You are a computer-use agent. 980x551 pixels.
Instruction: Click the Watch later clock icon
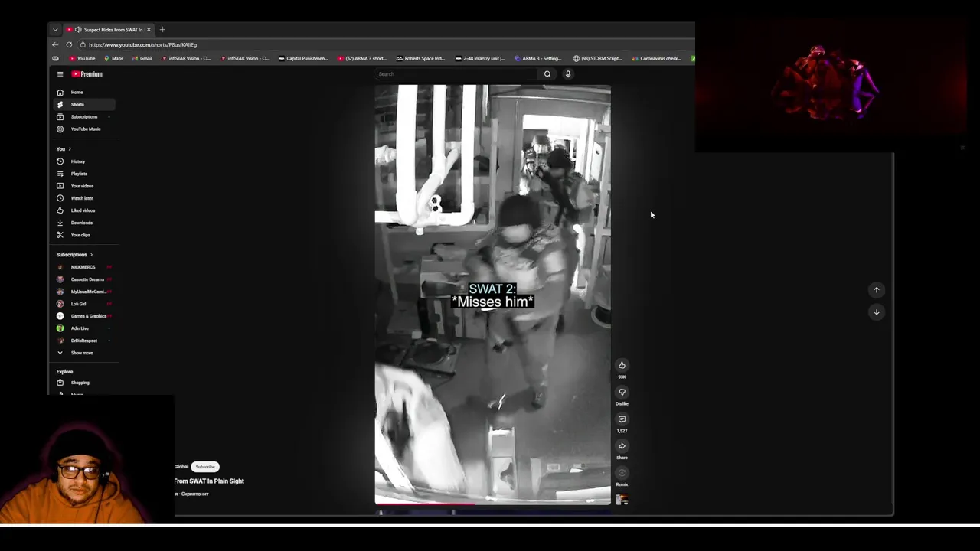tap(60, 198)
